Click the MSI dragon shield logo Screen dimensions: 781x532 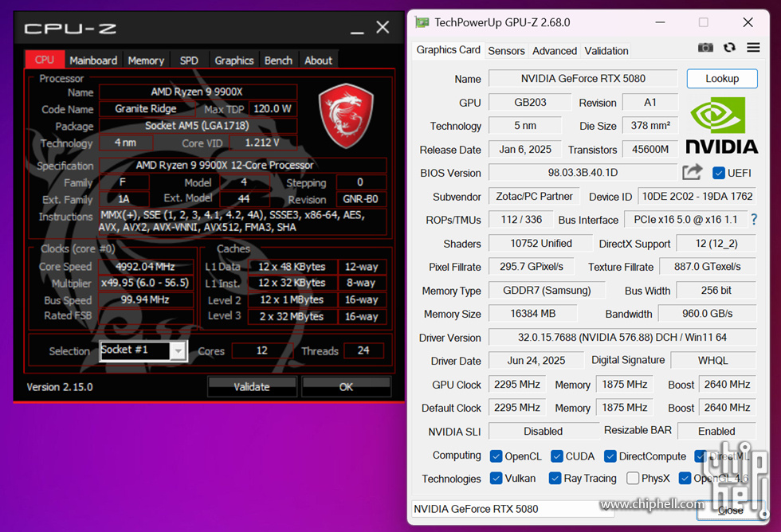click(346, 116)
